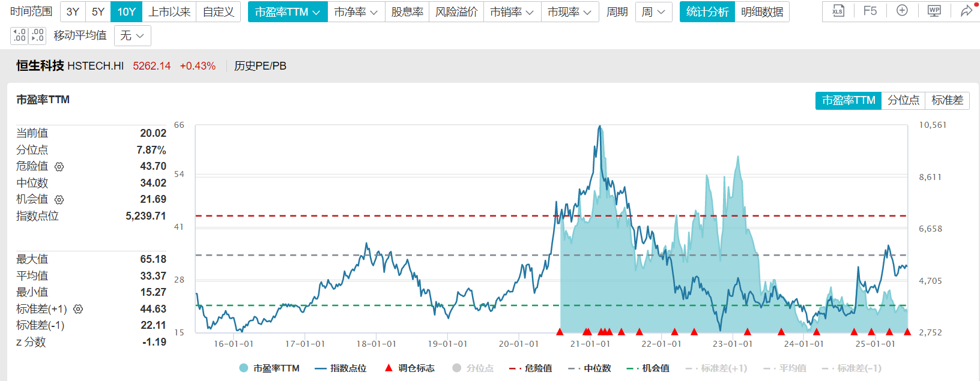
Task: Switch chart to 分位点 tab
Action: pyautogui.click(x=903, y=101)
